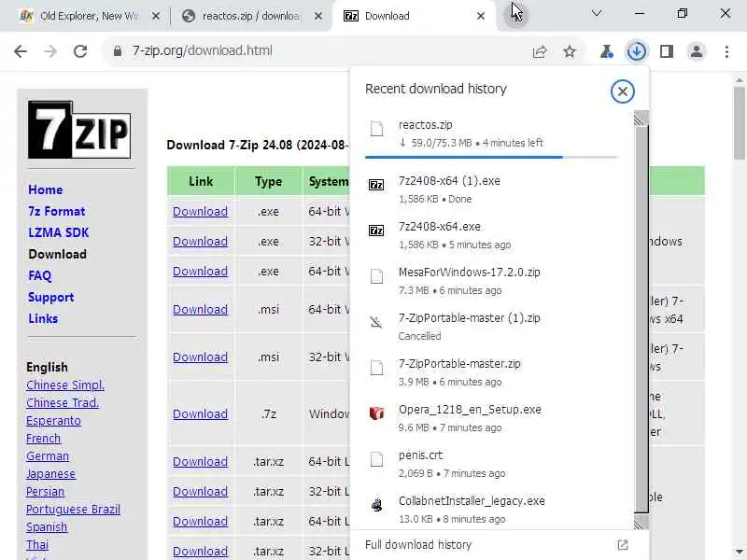The height and width of the screenshot is (560, 747).
Task: Click Opera_1218_en_Setup.exe file name
Action: (470, 410)
